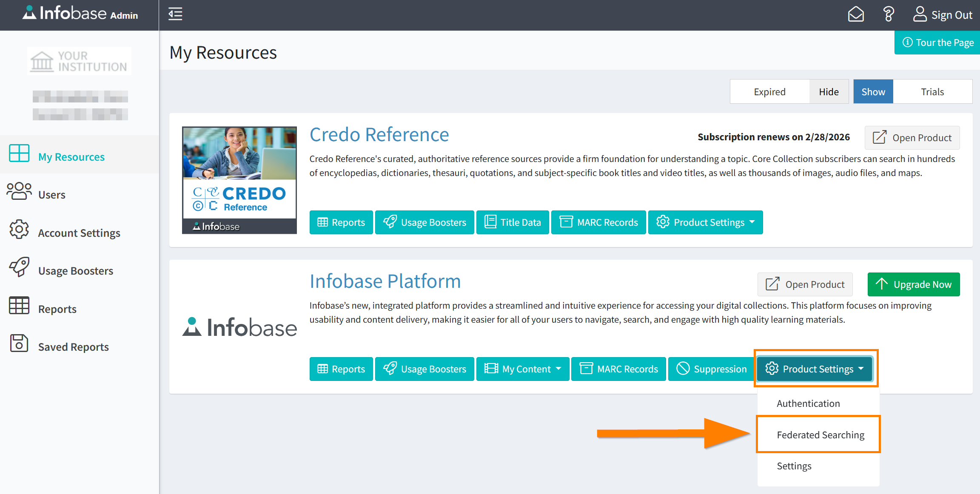
Task: Open the Credo Reference title link
Action: 379,135
